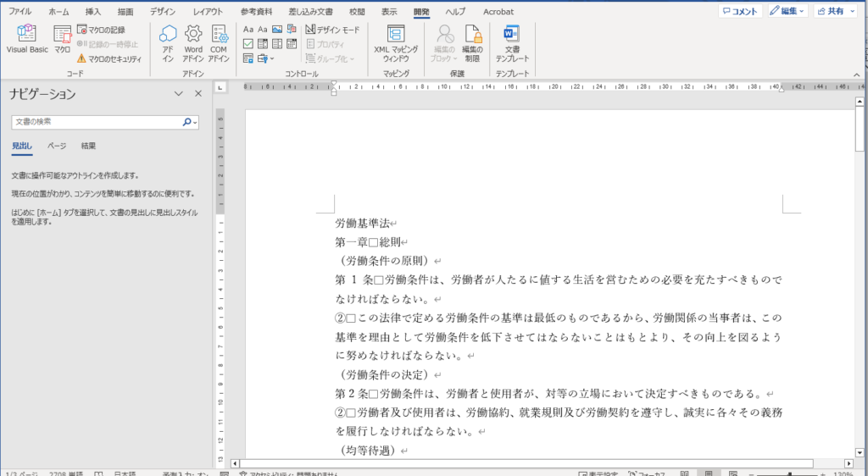Switch to the ヘルプ ribbon tab
This screenshot has width=868, height=476.
click(x=455, y=12)
